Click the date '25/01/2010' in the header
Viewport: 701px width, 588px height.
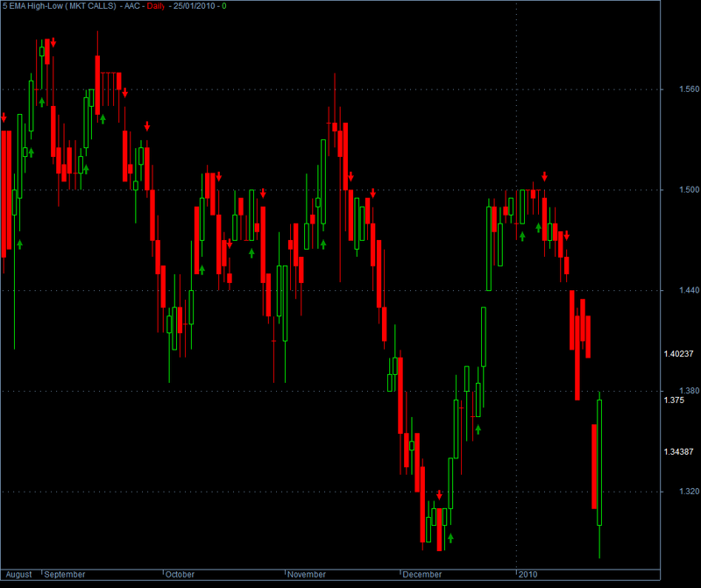pos(195,6)
